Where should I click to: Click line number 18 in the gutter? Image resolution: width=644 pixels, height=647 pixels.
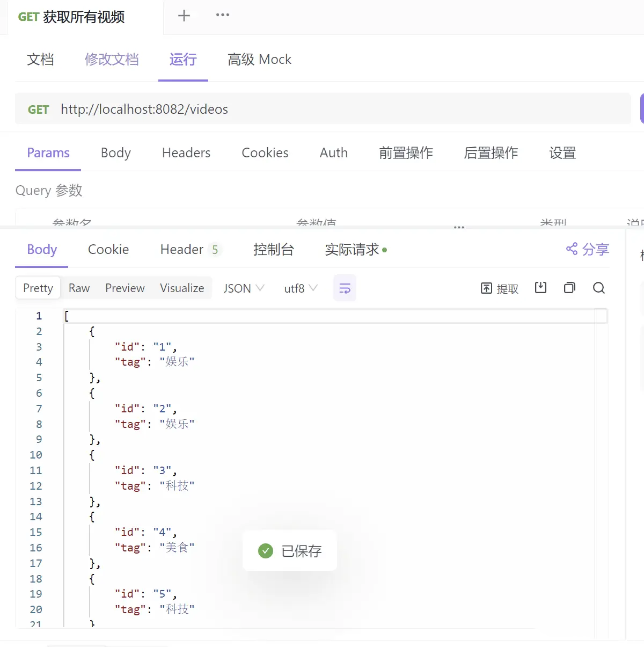coord(35,579)
